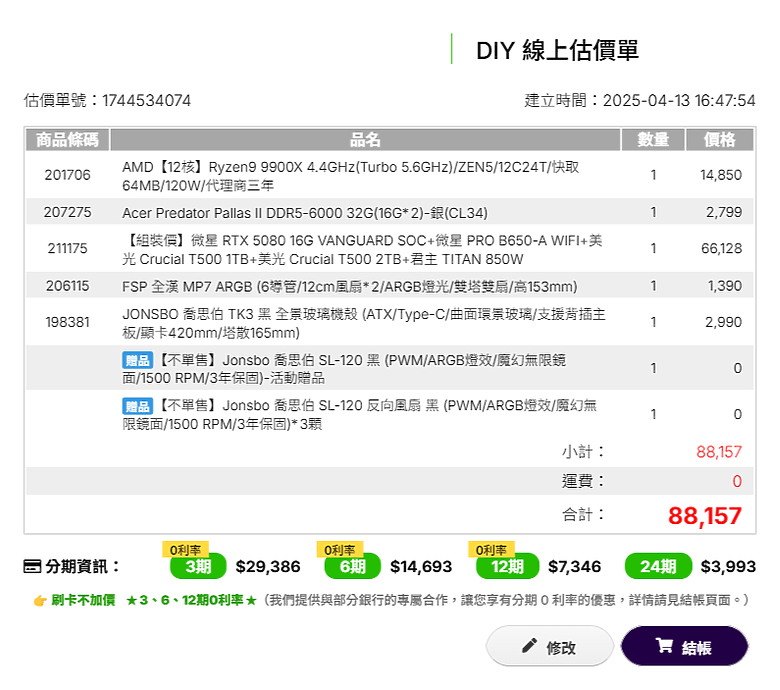Click the 修改 edit button
The image size is (780, 690).
(x=549, y=646)
